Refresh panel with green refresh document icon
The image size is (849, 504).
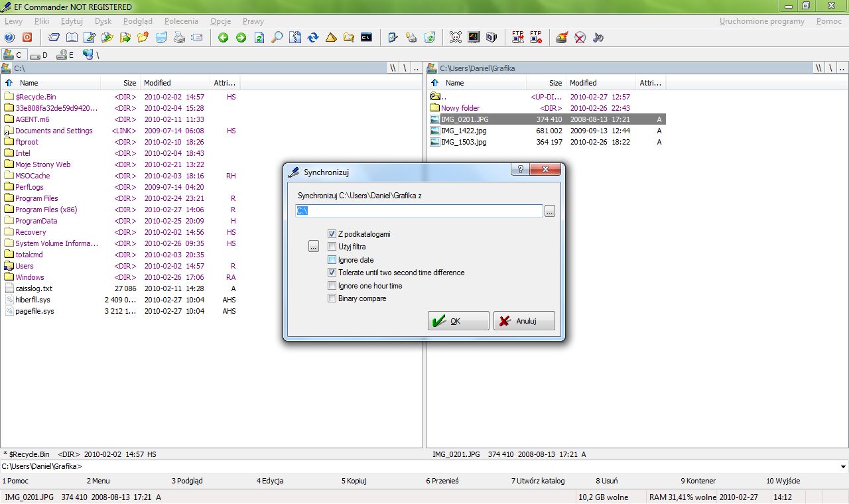click(x=259, y=38)
